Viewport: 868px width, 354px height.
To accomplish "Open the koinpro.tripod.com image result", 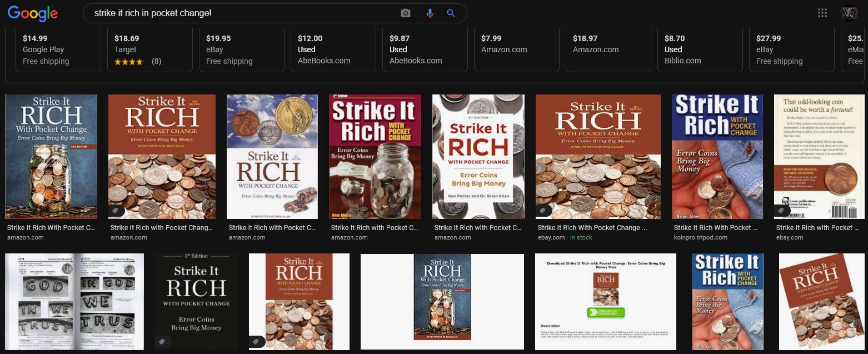I will (717, 157).
